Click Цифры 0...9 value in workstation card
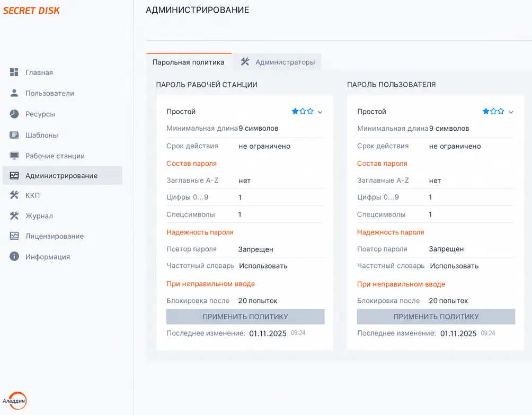 pos(240,197)
